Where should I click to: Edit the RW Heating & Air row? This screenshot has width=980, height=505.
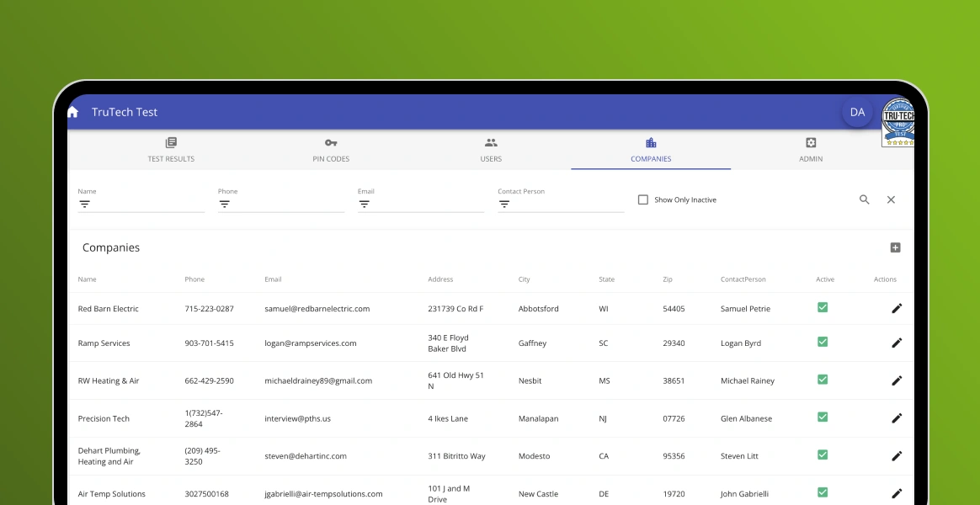pyautogui.click(x=897, y=380)
